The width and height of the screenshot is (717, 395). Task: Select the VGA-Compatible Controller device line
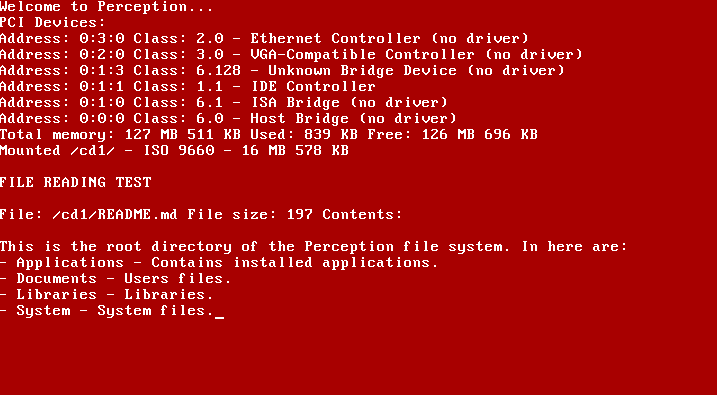click(x=291, y=54)
